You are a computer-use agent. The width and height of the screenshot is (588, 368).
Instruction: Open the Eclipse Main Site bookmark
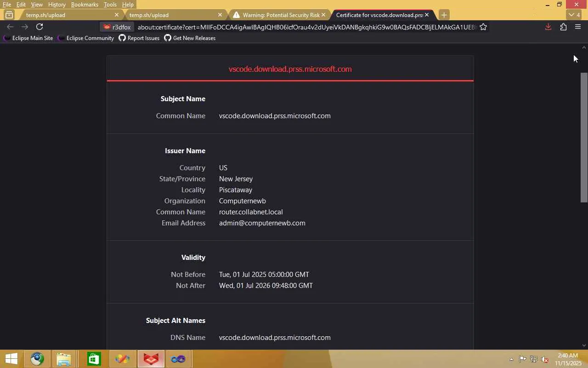point(28,38)
